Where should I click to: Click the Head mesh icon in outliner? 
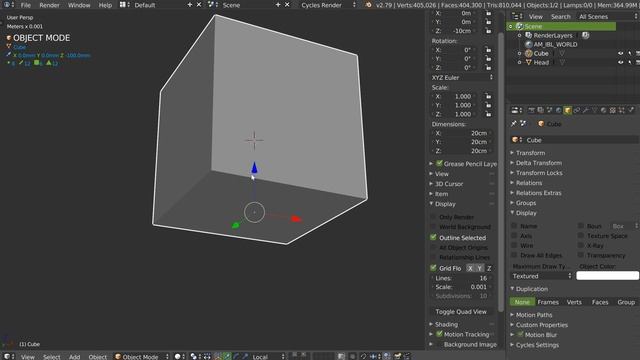[x=529, y=62]
